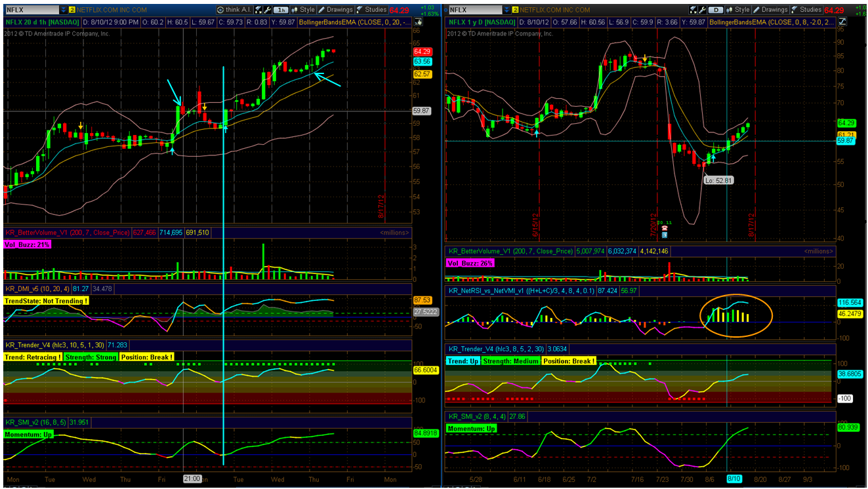Click the 116.564 value bubble on the NetRSI panel
The height and width of the screenshot is (489, 868).
coord(849,303)
